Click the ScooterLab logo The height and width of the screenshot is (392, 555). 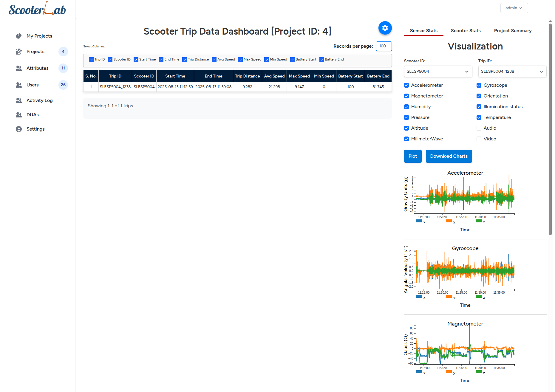(x=37, y=9)
